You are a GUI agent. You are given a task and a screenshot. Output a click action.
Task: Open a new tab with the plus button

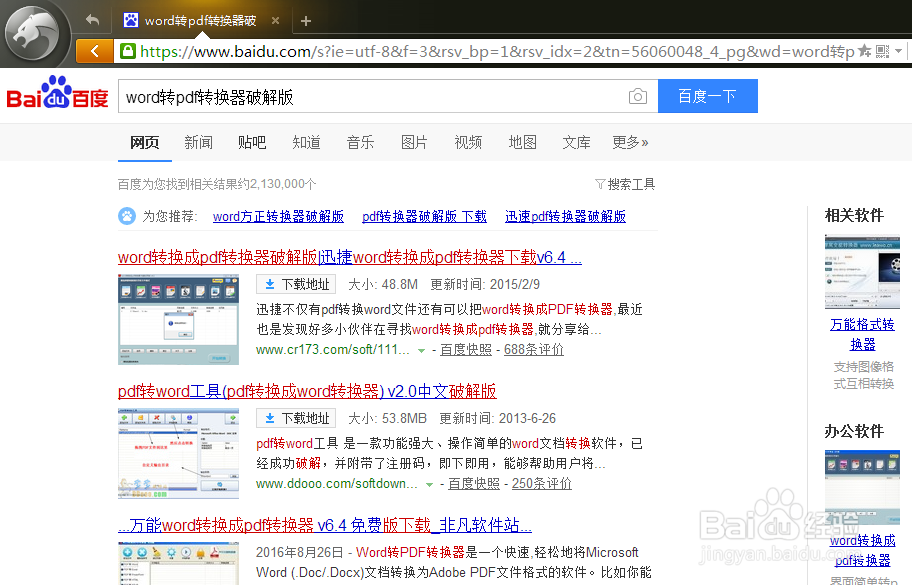[306, 21]
